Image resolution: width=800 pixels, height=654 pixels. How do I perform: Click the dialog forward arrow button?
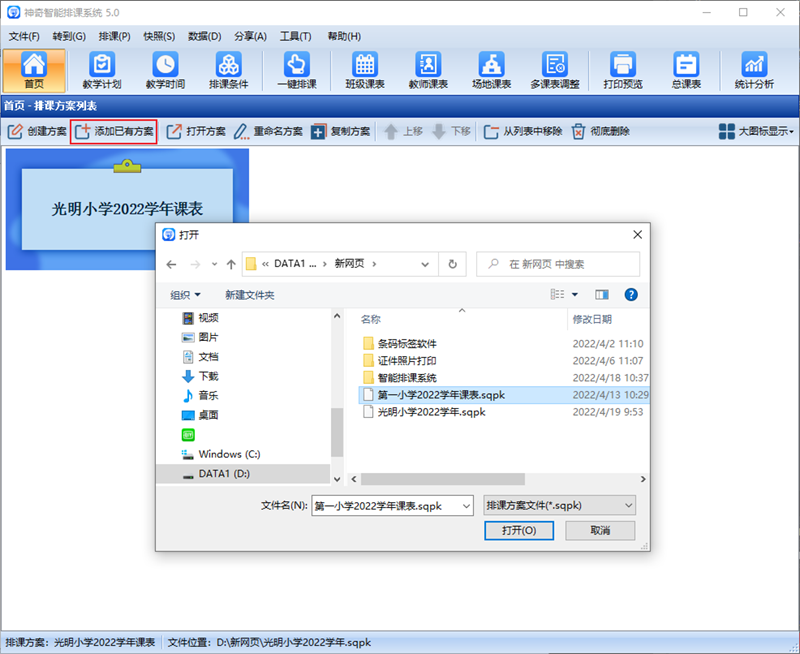[195, 264]
